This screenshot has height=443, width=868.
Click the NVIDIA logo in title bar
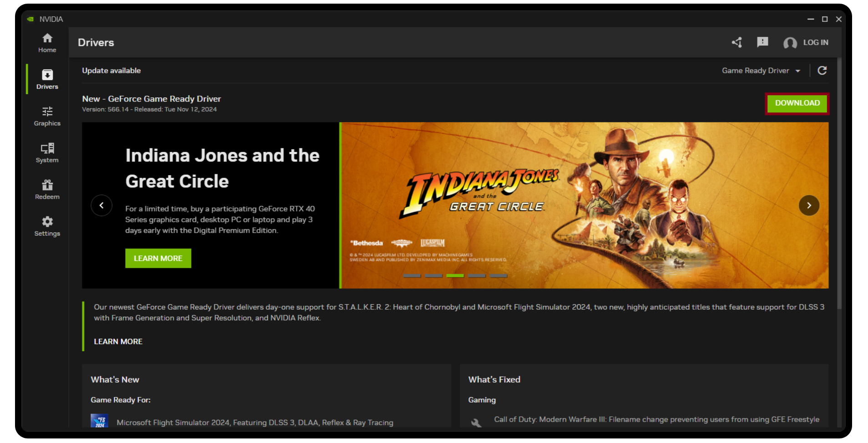(x=30, y=19)
